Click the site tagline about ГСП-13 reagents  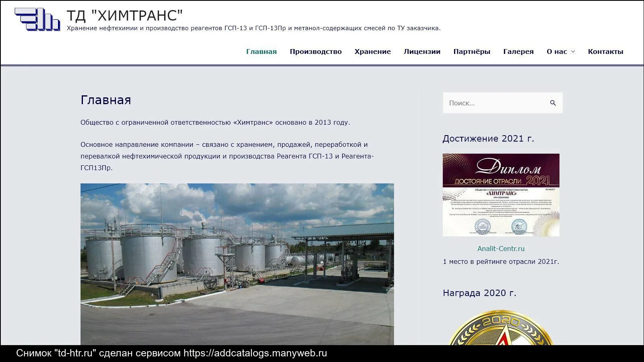click(254, 28)
